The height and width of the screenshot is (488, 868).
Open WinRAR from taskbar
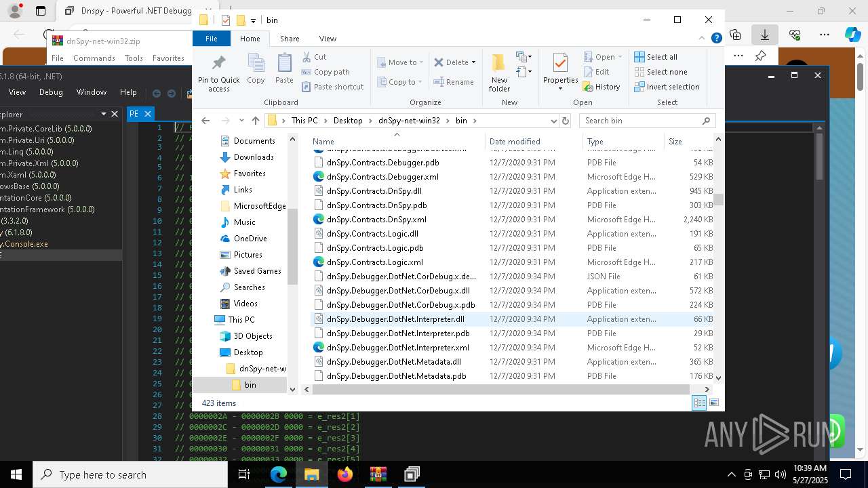(378, 474)
